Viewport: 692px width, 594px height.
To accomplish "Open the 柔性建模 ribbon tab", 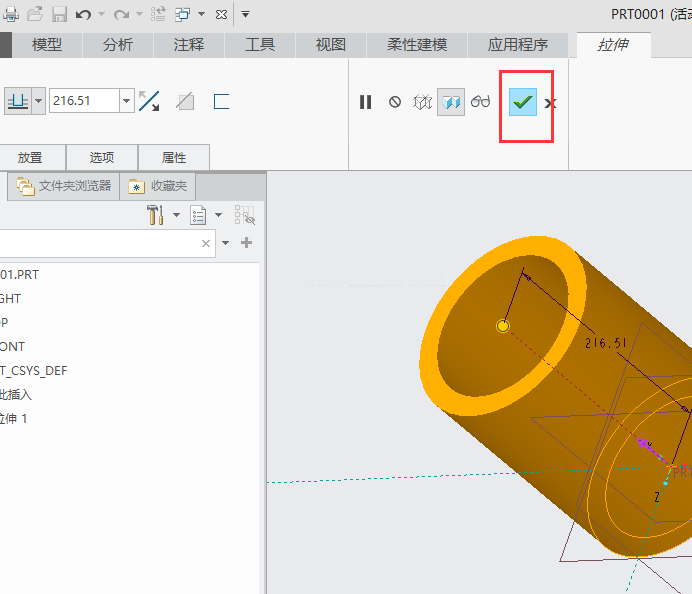I will [x=417, y=45].
